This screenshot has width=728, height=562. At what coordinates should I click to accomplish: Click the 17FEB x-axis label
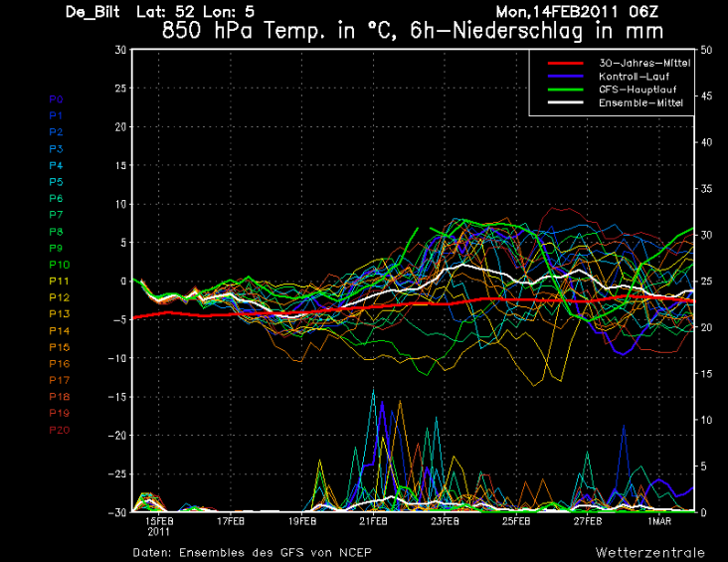click(x=231, y=521)
